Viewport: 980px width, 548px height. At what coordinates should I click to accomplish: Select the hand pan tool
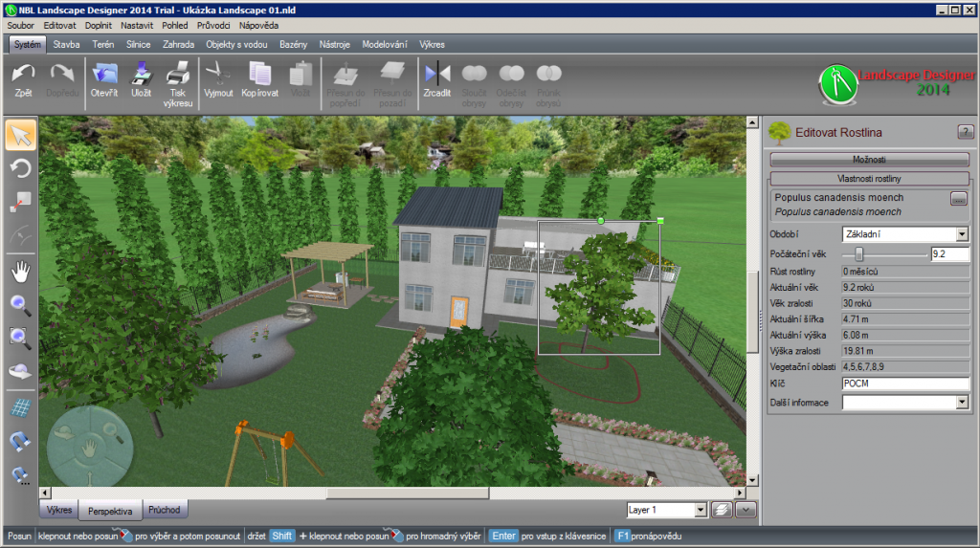(x=21, y=272)
